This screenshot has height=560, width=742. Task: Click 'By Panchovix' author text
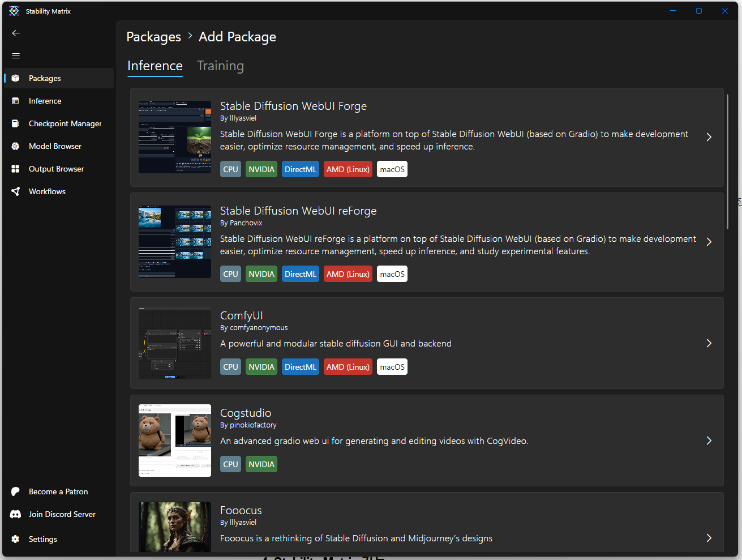241,223
